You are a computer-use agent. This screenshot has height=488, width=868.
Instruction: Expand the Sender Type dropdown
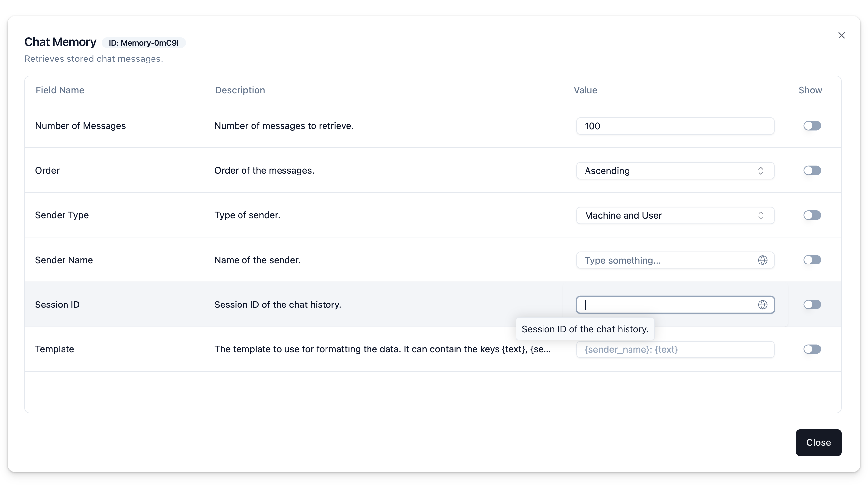coord(675,215)
